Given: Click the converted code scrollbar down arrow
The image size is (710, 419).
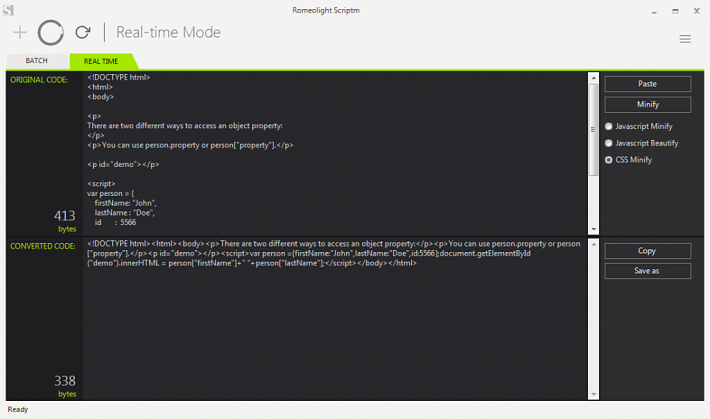Looking at the screenshot, I should (x=593, y=395).
